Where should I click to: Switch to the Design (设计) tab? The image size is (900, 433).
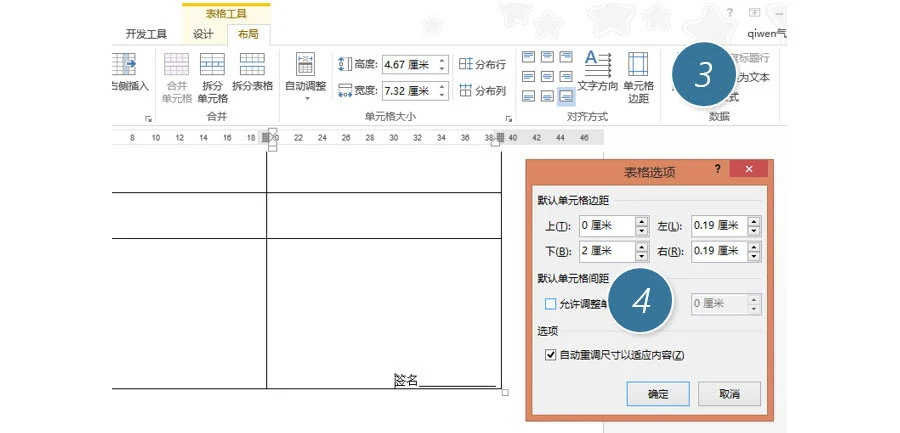coord(203,33)
